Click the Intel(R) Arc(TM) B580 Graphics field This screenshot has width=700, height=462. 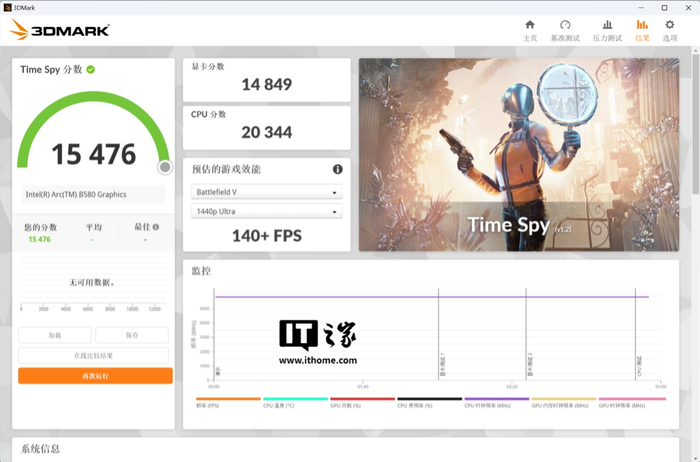coord(93,195)
